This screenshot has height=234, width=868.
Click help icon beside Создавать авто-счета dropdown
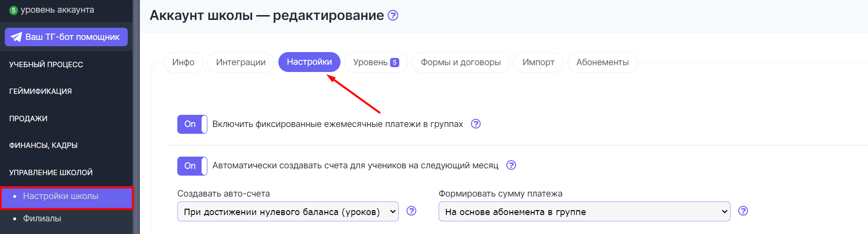point(411,211)
